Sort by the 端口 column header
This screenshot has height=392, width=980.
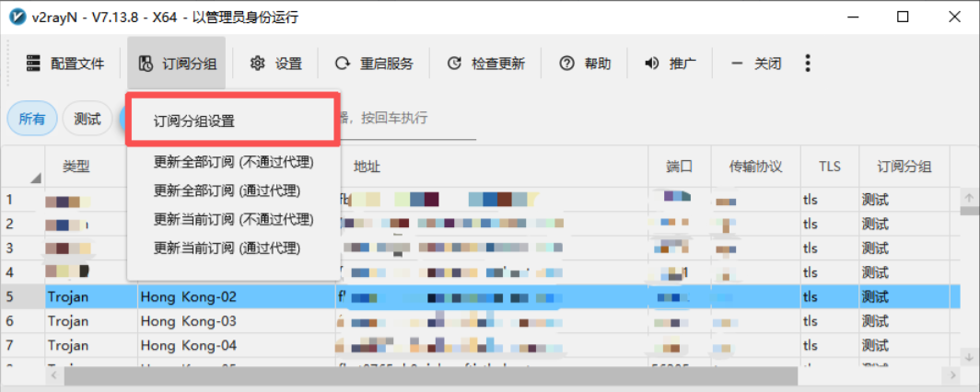[x=680, y=166]
